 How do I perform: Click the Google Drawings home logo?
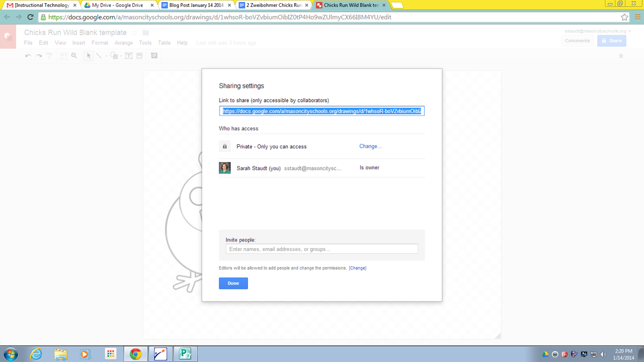(x=8, y=37)
